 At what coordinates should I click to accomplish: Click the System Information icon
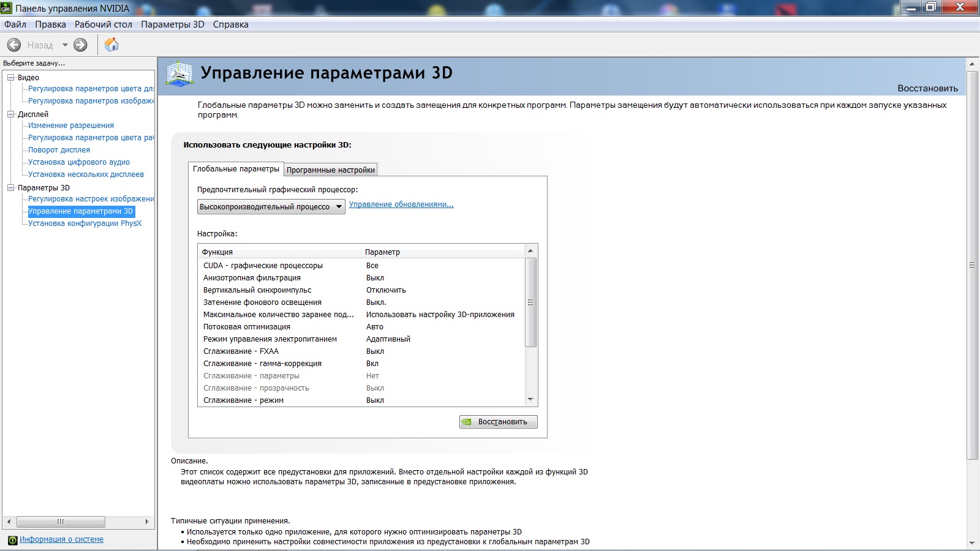coord(12,540)
